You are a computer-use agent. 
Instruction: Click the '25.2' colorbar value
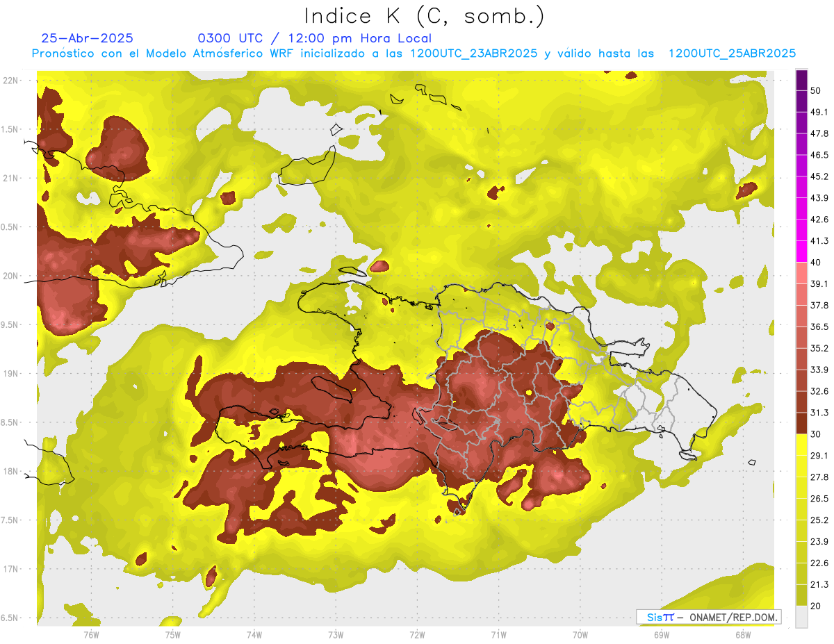coord(819,520)
